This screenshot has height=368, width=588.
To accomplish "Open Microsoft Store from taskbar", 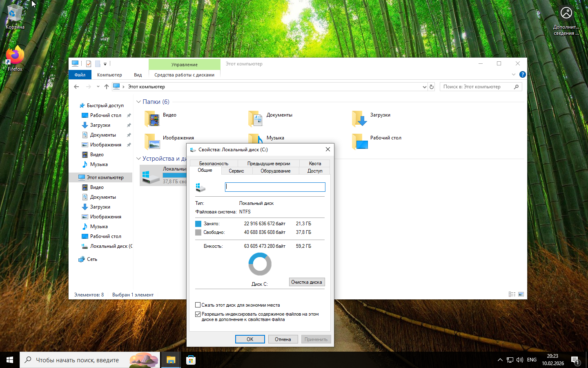I will 191,360.
